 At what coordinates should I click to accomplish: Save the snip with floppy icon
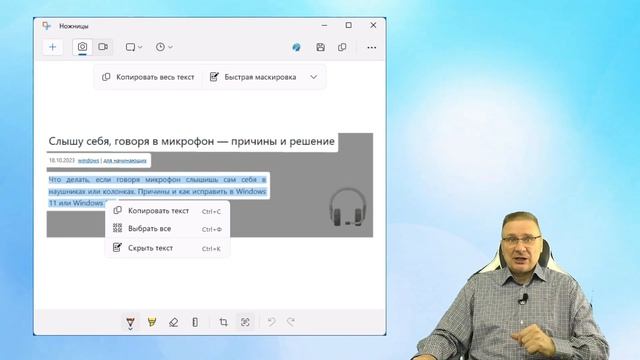click(321, 47)
